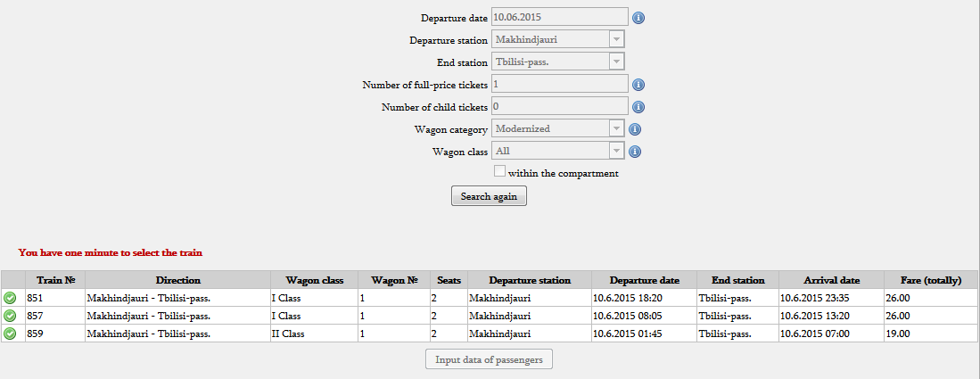Viewport: 980px width, 379px height.
Task: Click Input data of passengers button
Action: pos(489,359)
